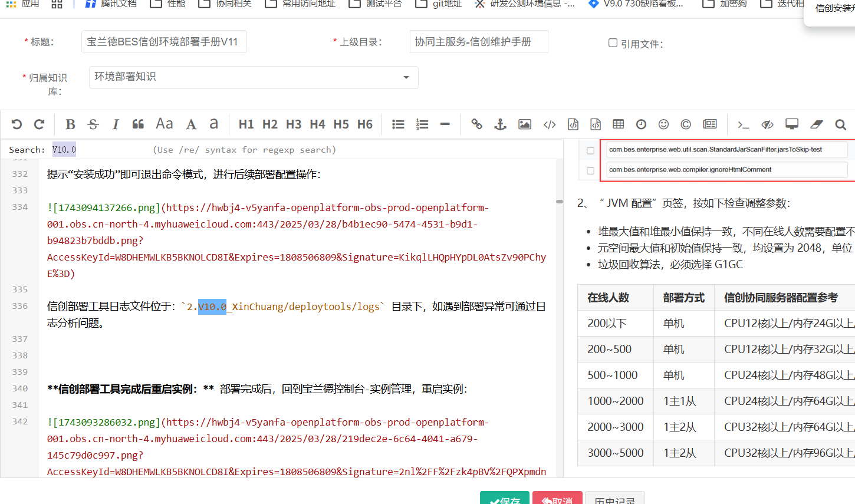Click the highlighted V10.0 match in line 336

pos(212,307)
